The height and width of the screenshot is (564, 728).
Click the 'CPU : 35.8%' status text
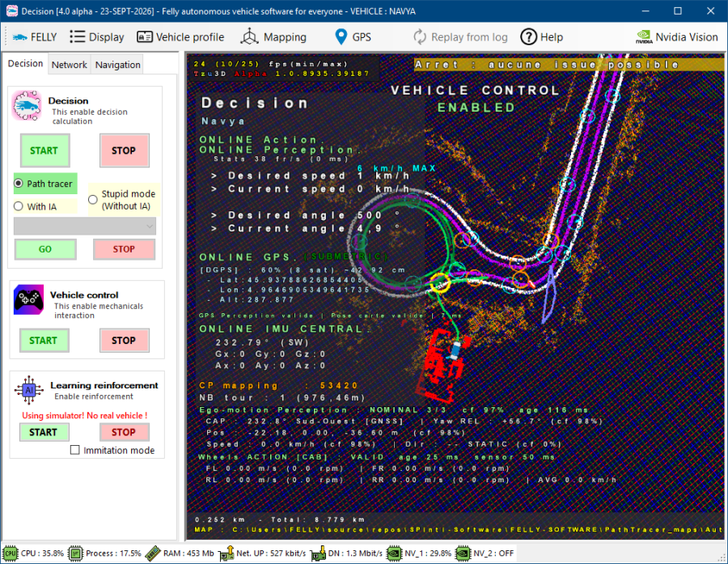42,553
